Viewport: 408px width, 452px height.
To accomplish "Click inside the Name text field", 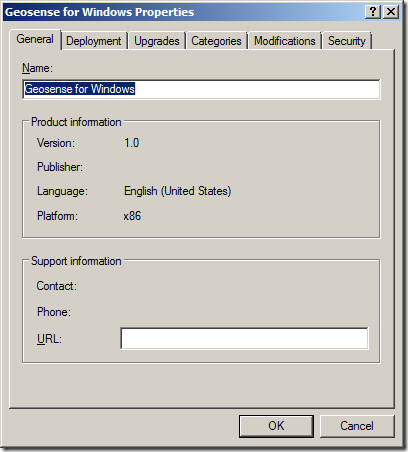I will click(201, 89).
